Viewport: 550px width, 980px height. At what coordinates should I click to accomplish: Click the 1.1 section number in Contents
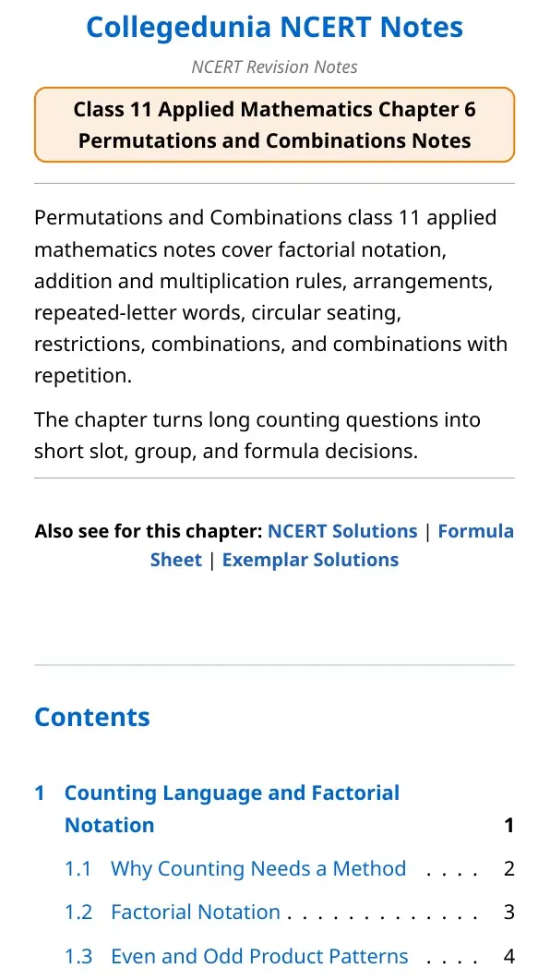click(x=78, y=868)
